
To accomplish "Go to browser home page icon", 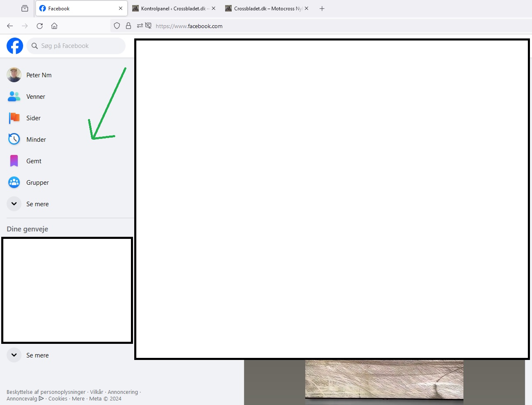I will click(54, 26).
